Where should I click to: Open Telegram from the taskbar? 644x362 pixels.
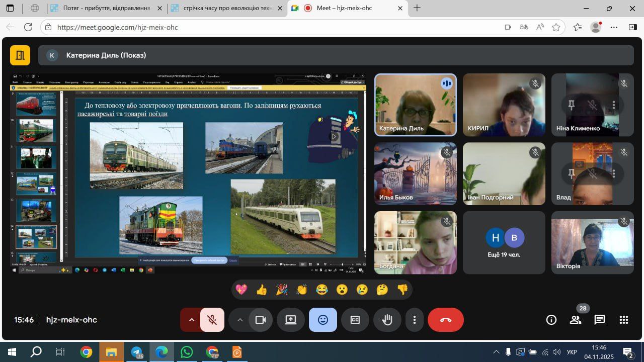pos(137,352)
